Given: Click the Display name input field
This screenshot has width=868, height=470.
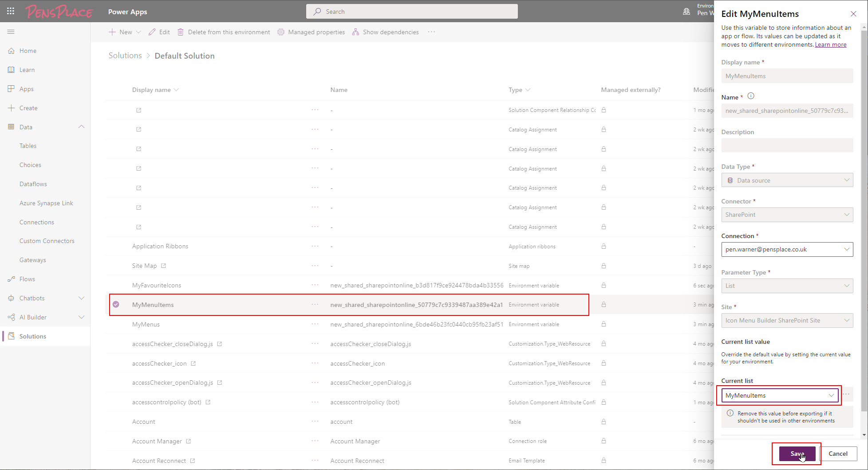Looking at the screenshot, I should point(787,76).
